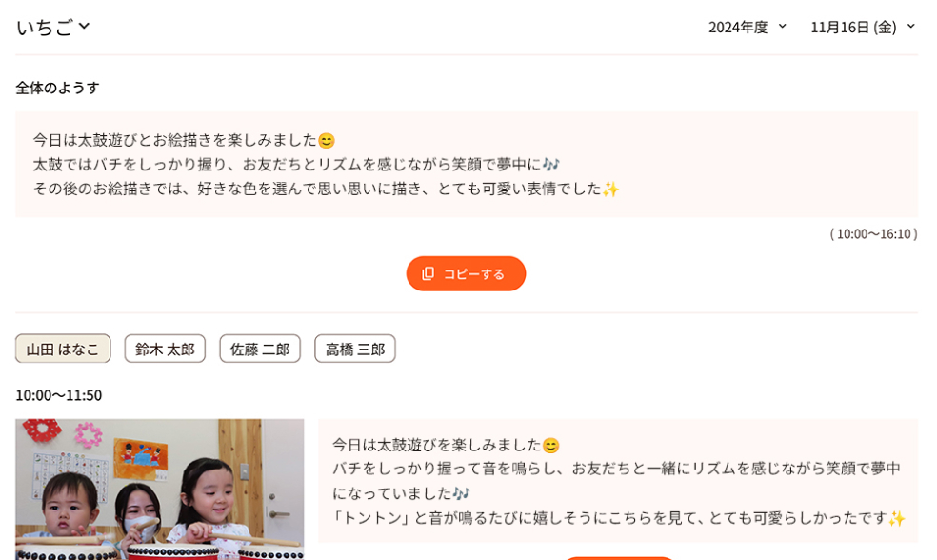Screen dimensions: 937x560
Task: Click the chevron arrow beside いちご
Action: tap(84, 26)
